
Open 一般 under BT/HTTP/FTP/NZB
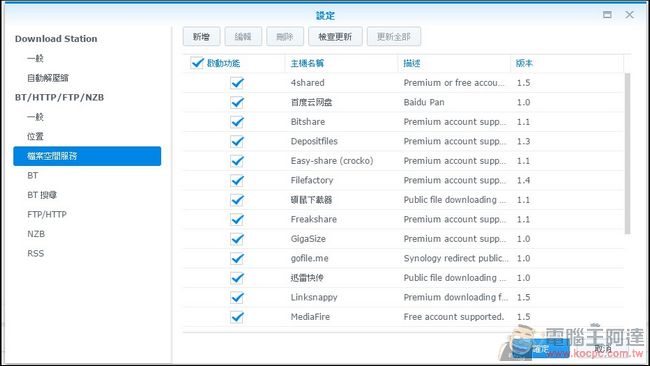pos(35,117)
